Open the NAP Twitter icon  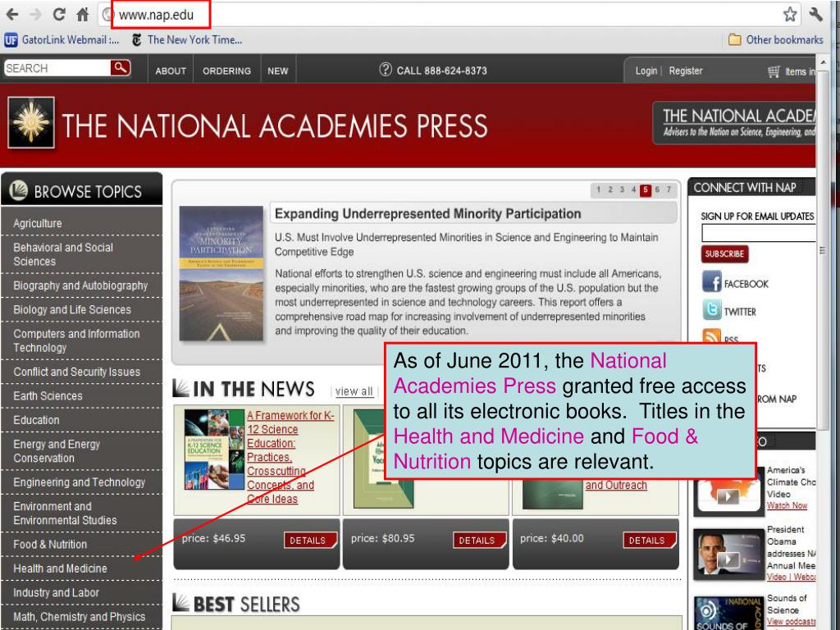click(711, 309)
